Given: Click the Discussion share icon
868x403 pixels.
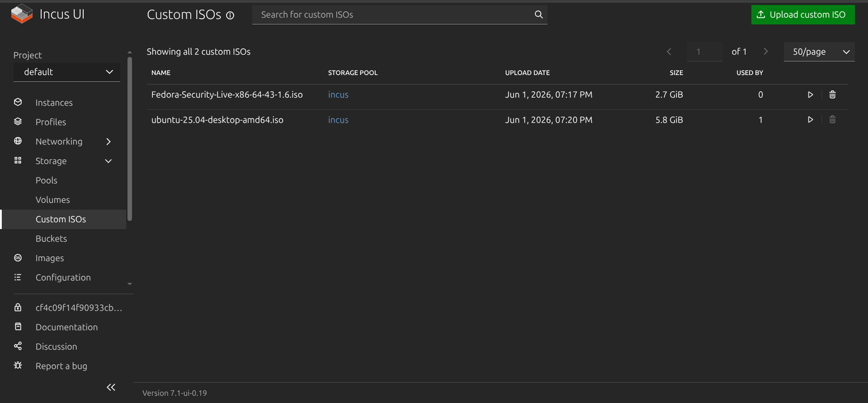Looking at the screenshot, I should [18, 346].
